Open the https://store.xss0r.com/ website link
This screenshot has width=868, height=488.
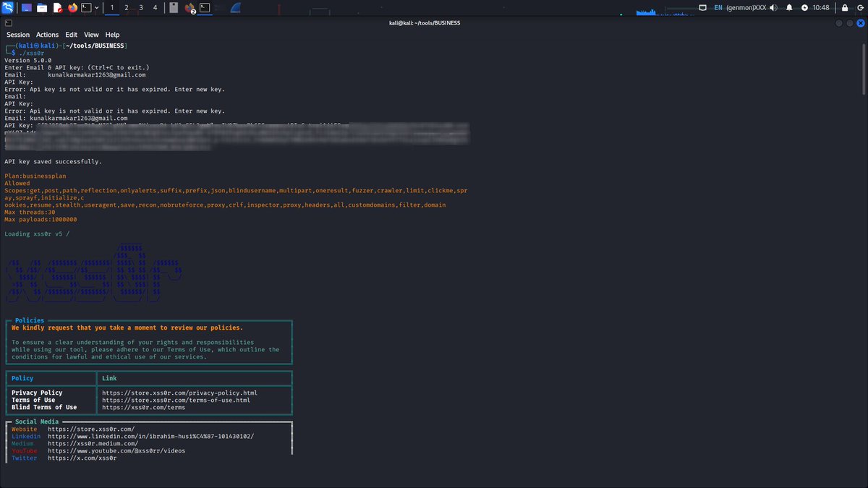tap(91, 429)
